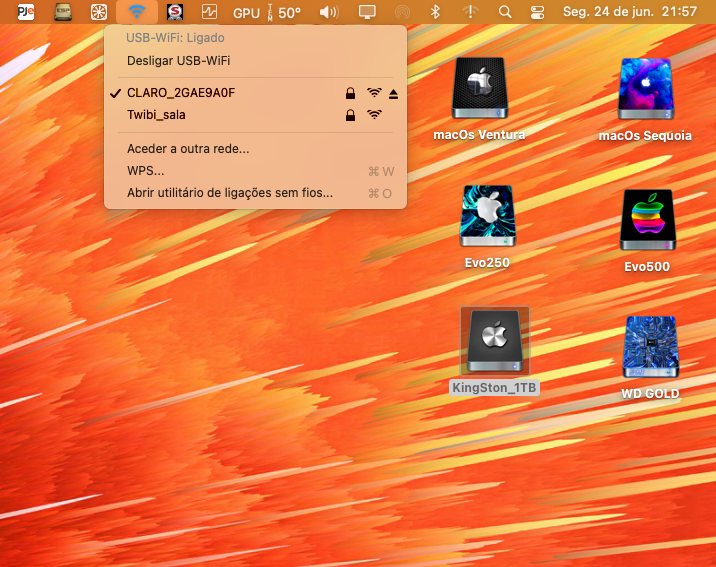This screenshot has height=567, width=716.
Task: Open the sound volume menu
Action: (x=329, y=12)
